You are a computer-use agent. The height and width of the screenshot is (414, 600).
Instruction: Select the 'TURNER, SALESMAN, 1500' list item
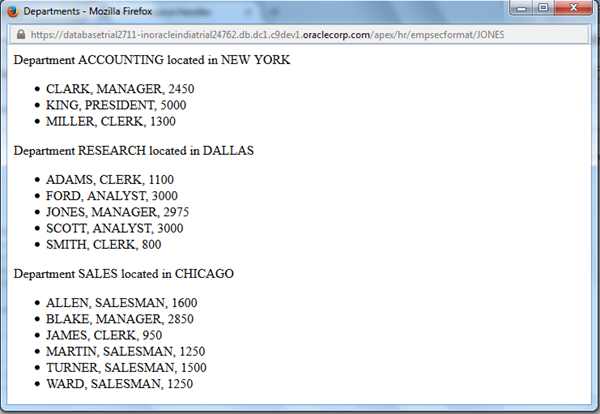[126, 368]
